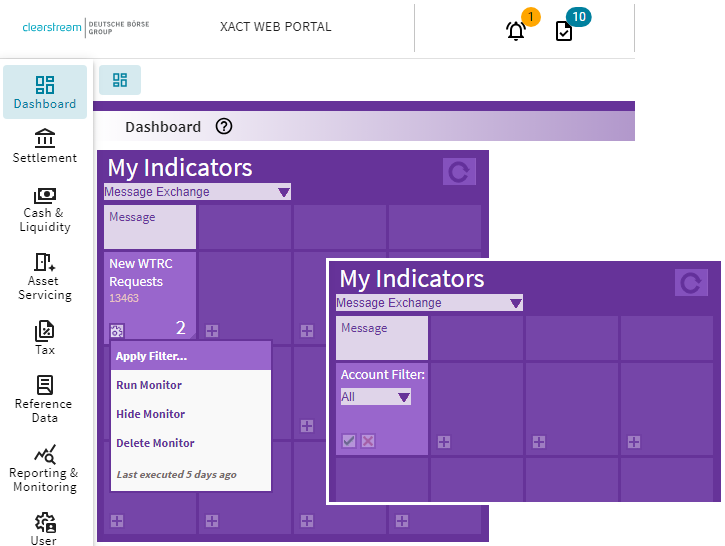Viewport: 725px width, 546px height.
Task: Open Settlement in the sidebar
Action: click(45, 146)
